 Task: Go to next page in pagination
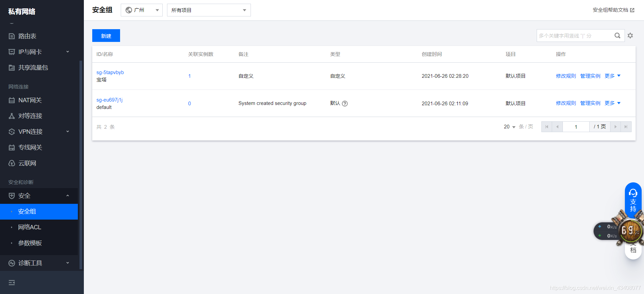[x=615, y=127]
